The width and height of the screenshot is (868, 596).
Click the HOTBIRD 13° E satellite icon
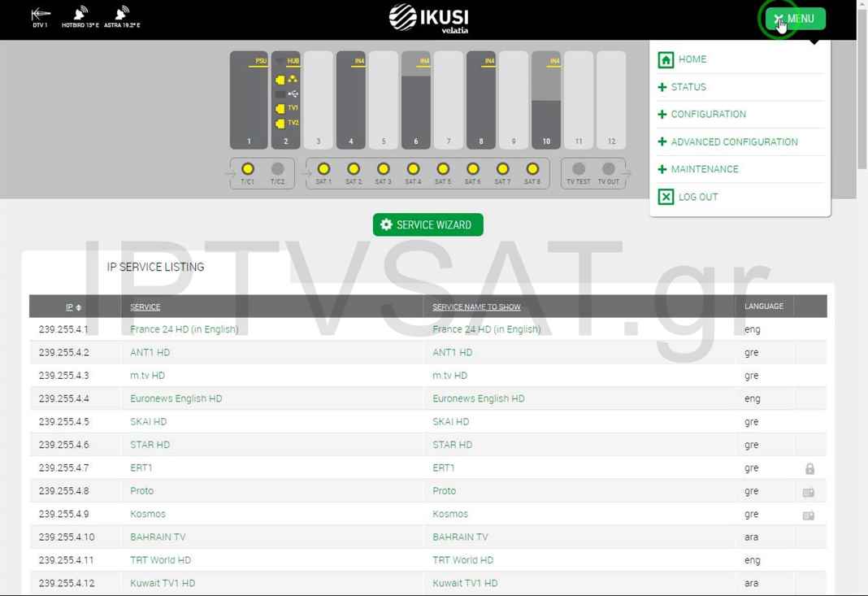click(80, 14)
